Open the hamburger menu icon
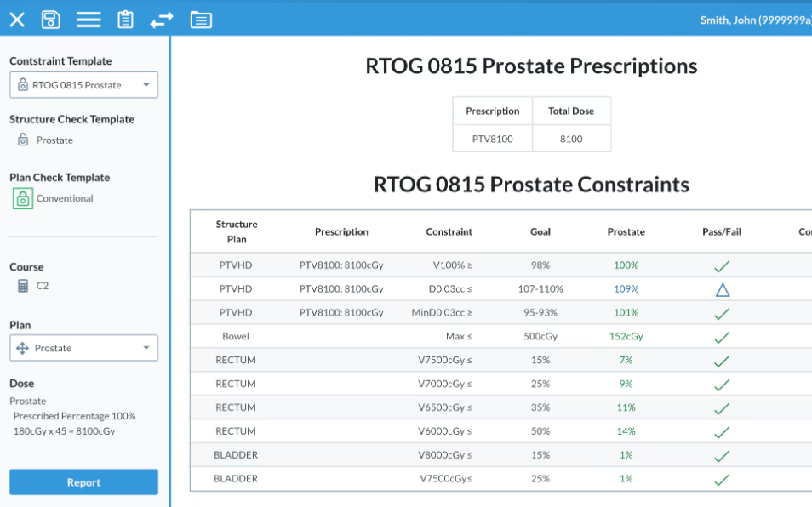Image resolution: width=812 pixels, height=507 pixels. point(89,20)
